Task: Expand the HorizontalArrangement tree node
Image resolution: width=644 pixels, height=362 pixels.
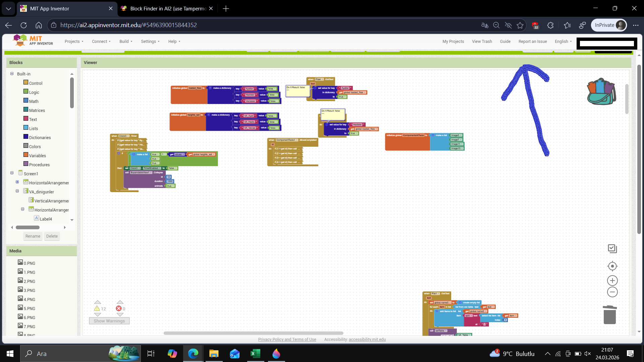Action: pos(17,182)
